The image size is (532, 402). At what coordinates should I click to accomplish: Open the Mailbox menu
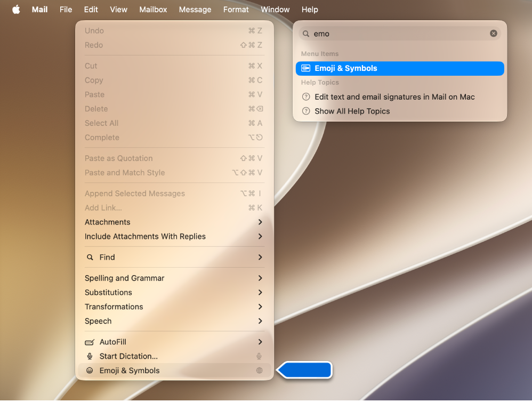(153, 10)
